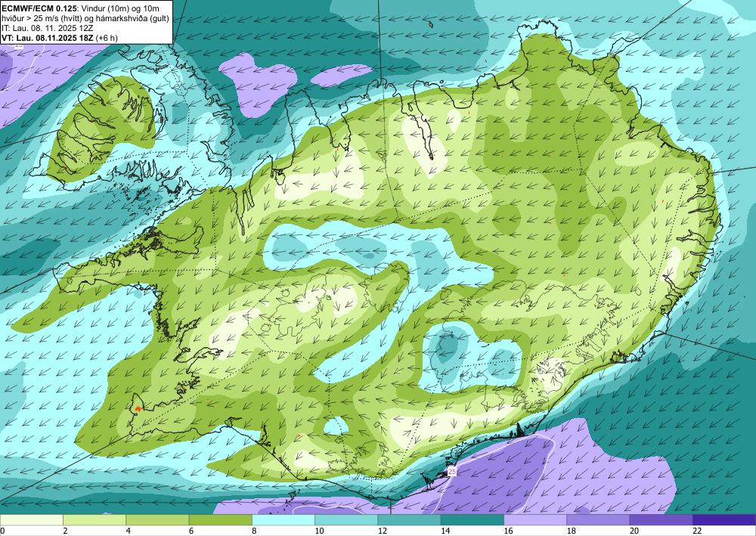Click the "(+6 h)" forecast offset text
756x536 pixels.
tap(107, 38)
